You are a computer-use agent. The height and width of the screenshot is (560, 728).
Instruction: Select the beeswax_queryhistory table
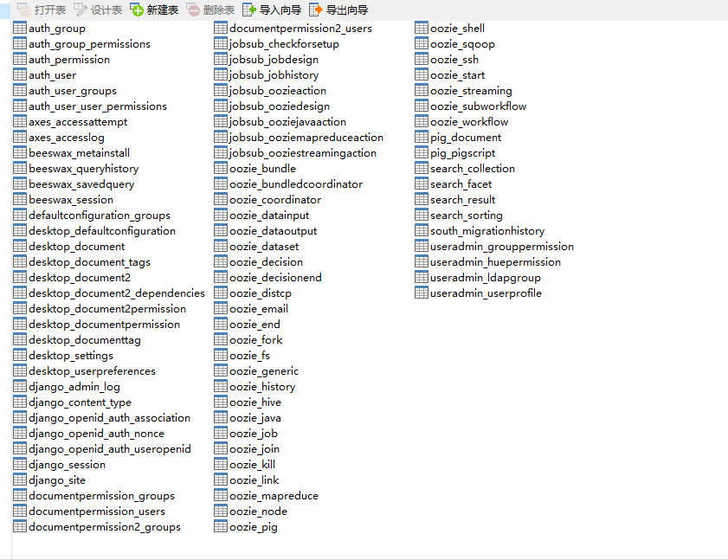tap(82, 168)
